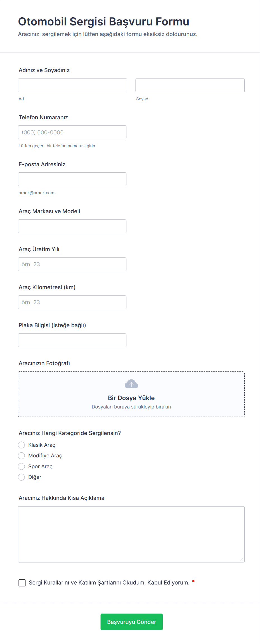Click the Araç Üretim Yılı input
The image size is (260, 644).
72,264
